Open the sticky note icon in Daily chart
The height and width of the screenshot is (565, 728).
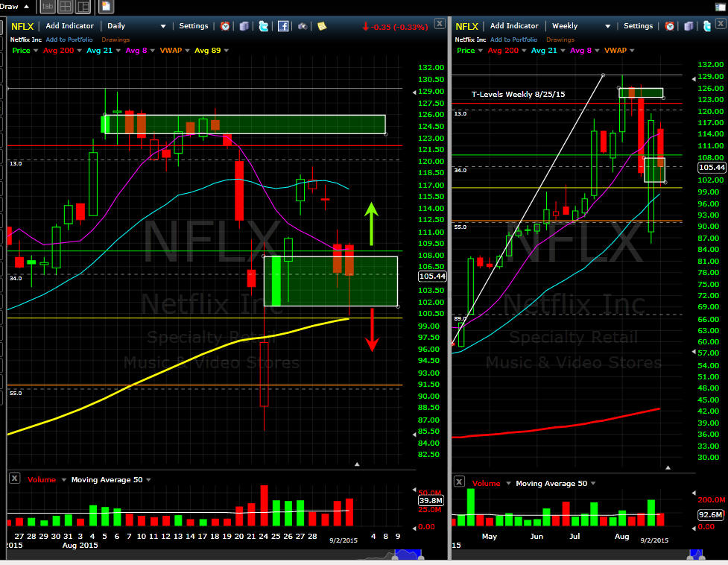pos(322,26)
